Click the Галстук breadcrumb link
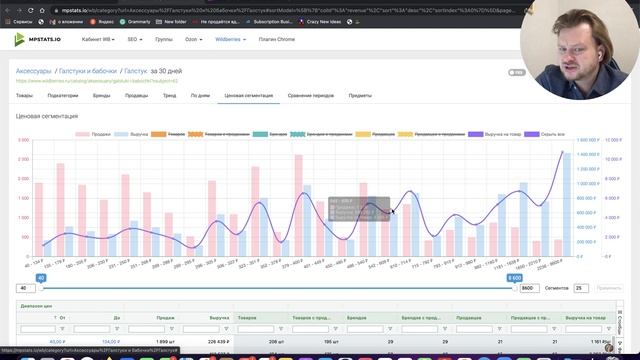Viewport: 640px width, 360px height. [x=136, y=71]
